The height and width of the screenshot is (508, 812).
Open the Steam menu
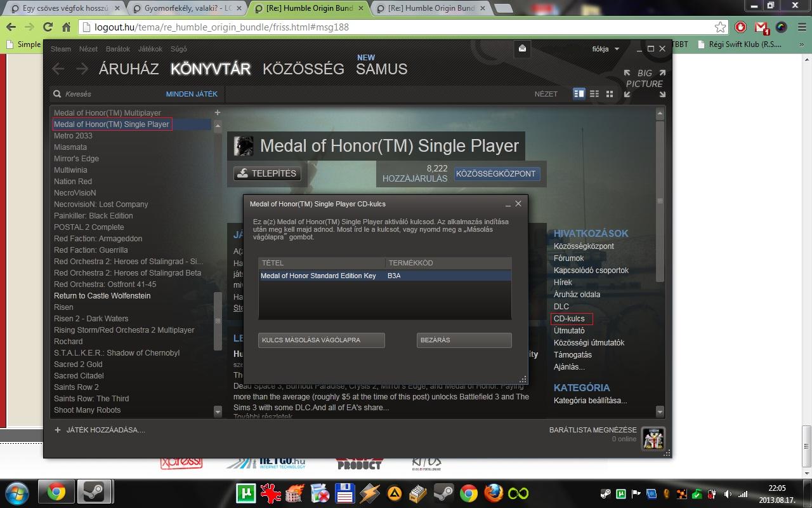point(61,49)
